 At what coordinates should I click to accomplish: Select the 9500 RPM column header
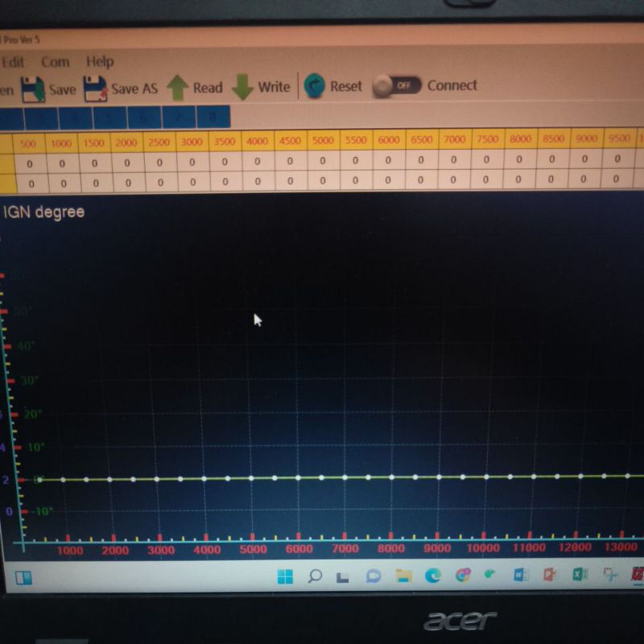[x=619, y=138]
